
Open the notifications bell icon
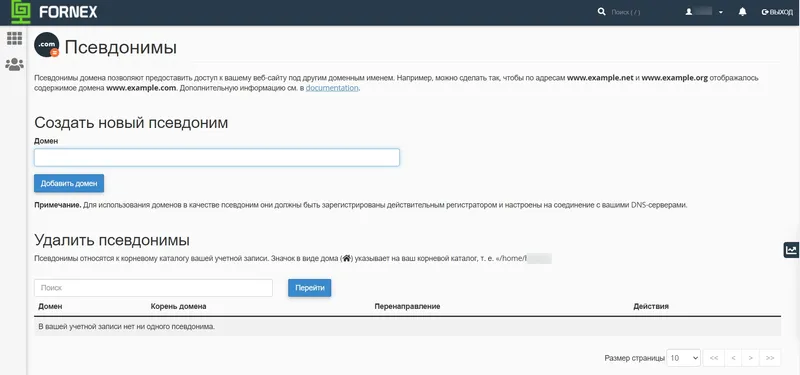(742, 12)
